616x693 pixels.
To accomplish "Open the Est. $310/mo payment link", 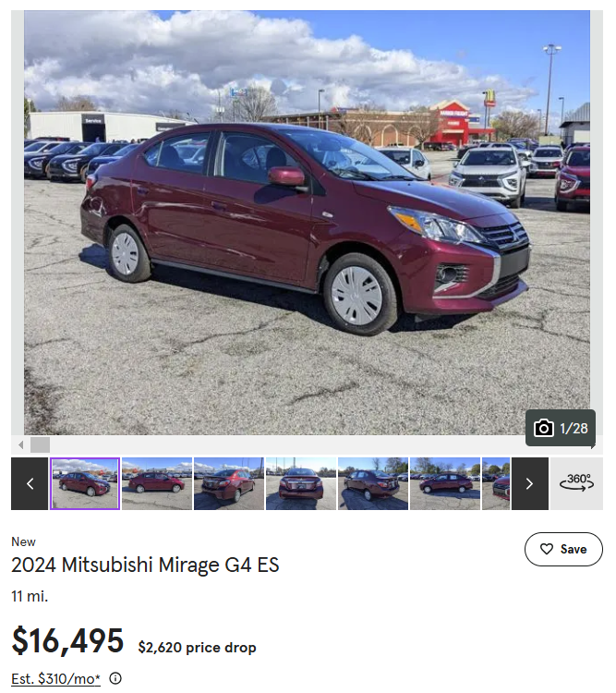I will [x=55, y=678].
